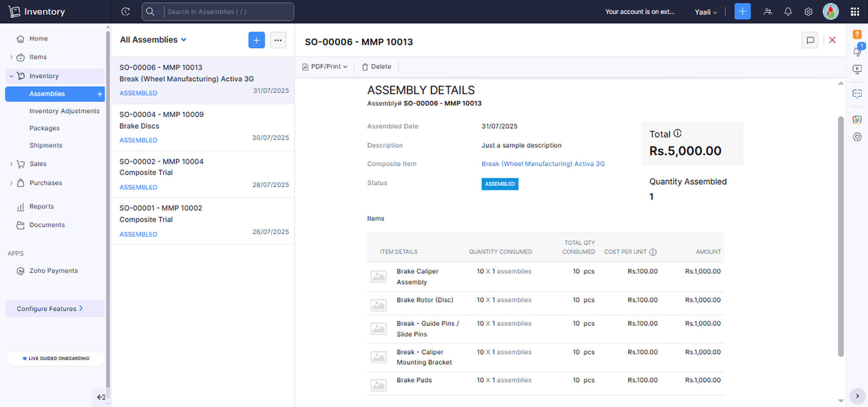Viewport: 868px width, 407px height.
Task: Click the Total info icon
Action: click(678, 133)
